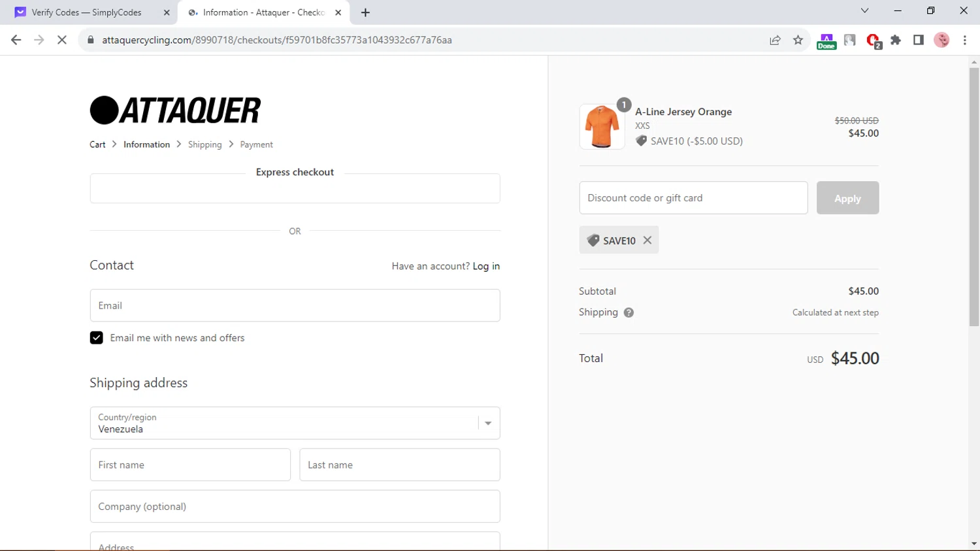980x551 pixels.
Task: Click the A-Line Jersey Orange product name
Action: click(x=683, y=112)
